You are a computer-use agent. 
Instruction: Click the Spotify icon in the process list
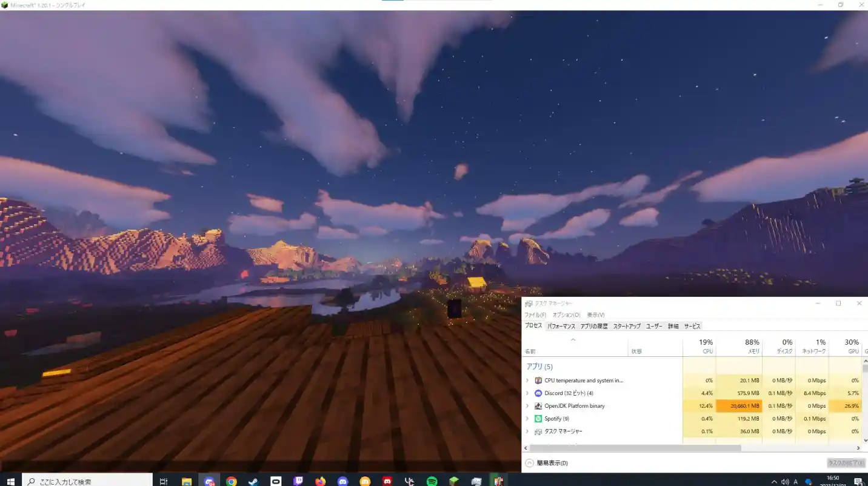point(538,419)
